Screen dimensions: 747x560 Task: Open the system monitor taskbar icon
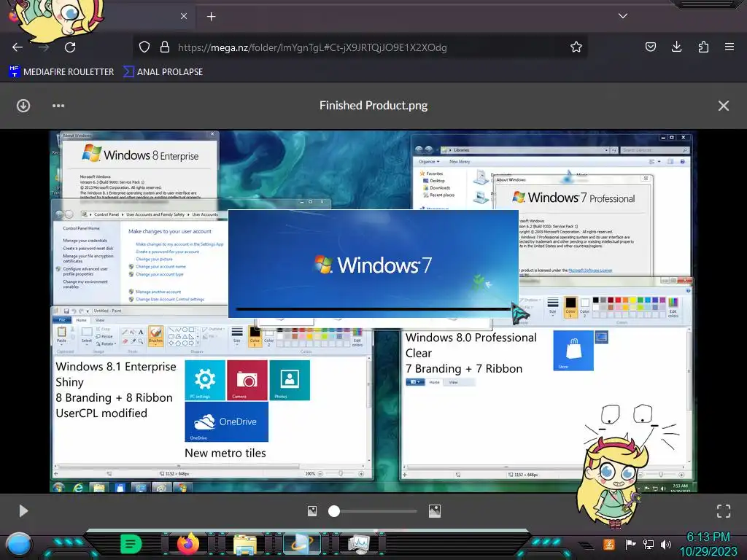tap(359, 544)
